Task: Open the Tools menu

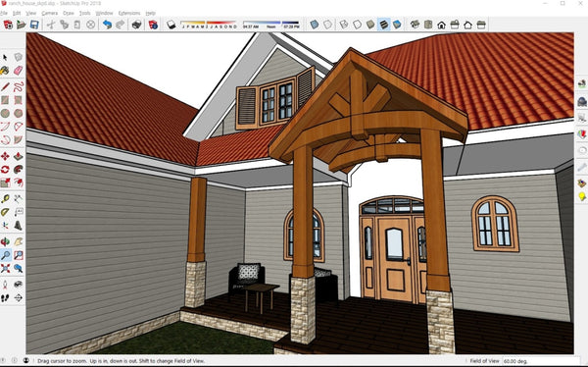Action: [x=84, y=13]
